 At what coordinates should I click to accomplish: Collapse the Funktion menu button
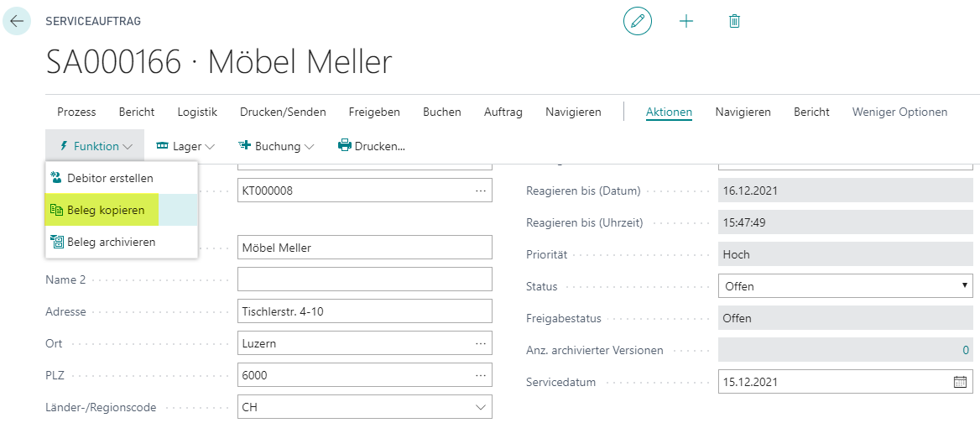tap(96, 146)
